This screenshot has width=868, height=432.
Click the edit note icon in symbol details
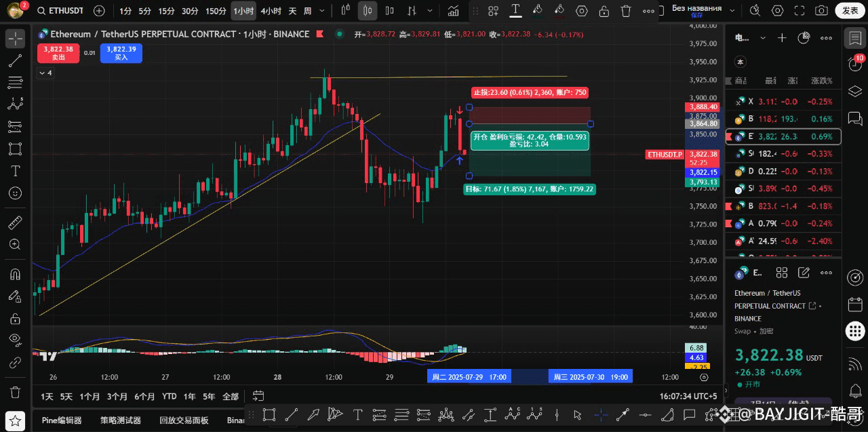(804, 273)
